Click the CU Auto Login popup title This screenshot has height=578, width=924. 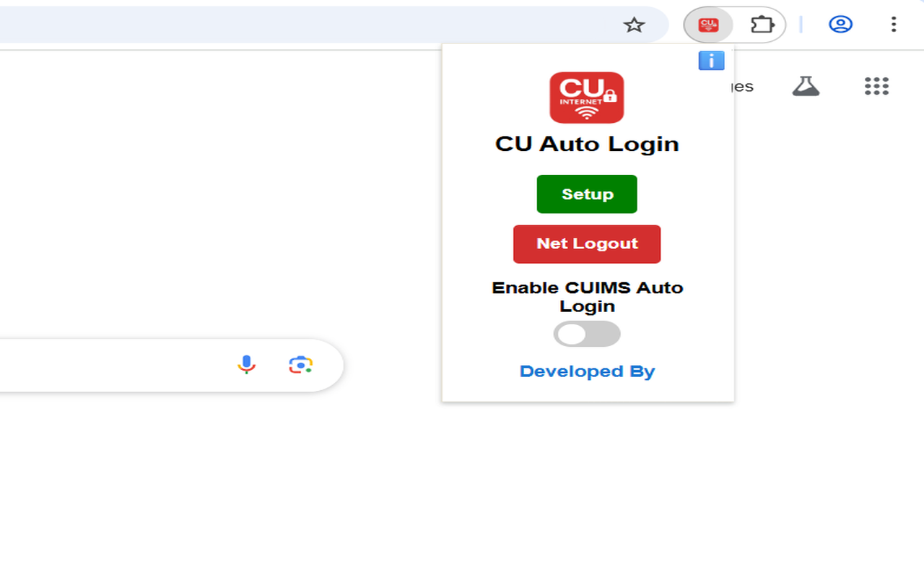587,144
